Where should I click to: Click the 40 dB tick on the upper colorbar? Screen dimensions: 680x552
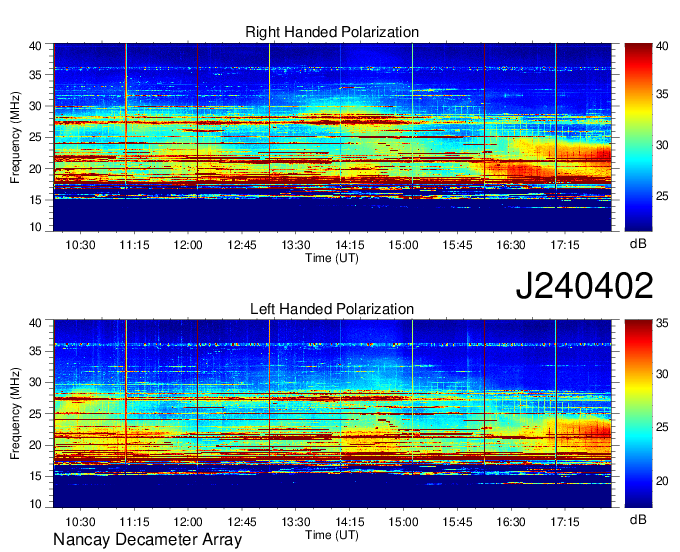click(x=662, y=46)
